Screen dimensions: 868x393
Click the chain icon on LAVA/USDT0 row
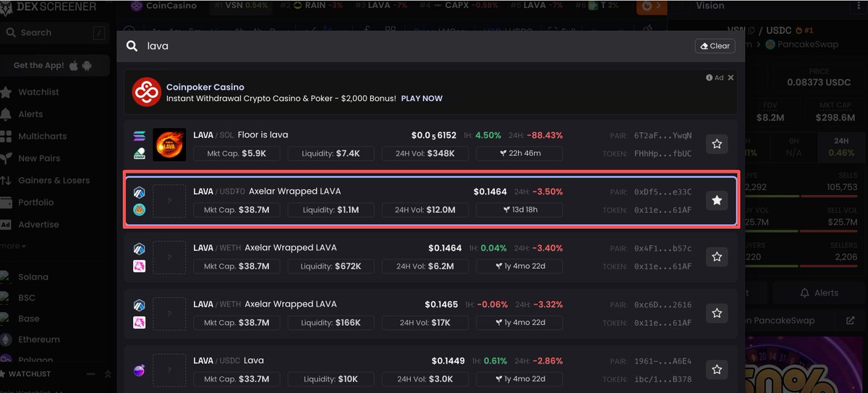coord(140,192)
